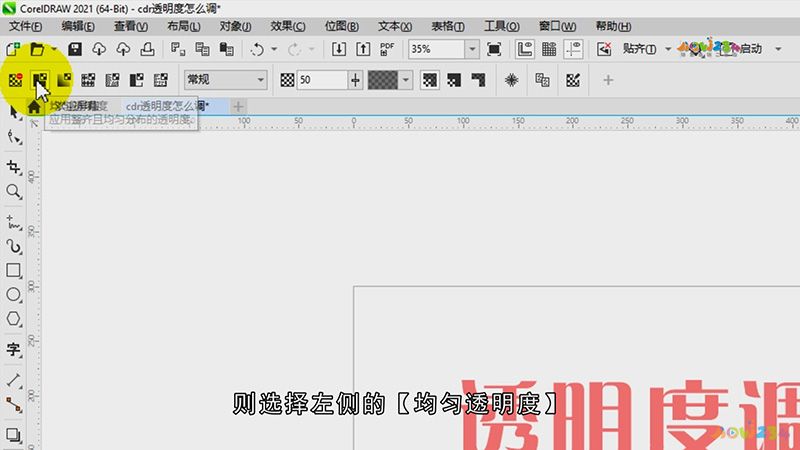The image size is (800, 450).
Task: Copy the selection using toolbar icon
Action: pyautogui.click(x=202, y=49)
